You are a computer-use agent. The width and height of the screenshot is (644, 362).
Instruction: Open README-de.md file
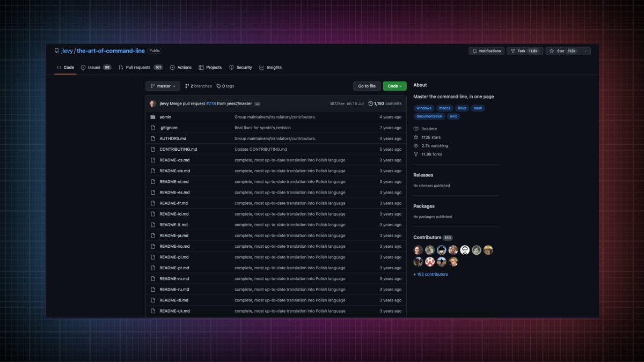coord(174,171)
